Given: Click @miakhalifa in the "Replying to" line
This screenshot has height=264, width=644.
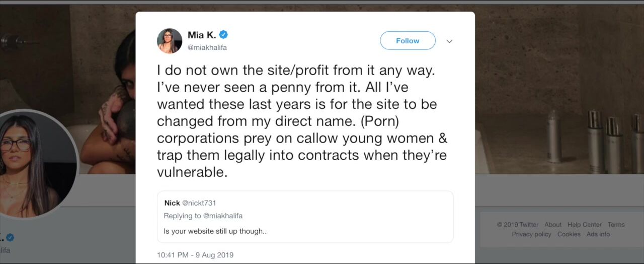Looking at the screenshot, I should (222, 216).
